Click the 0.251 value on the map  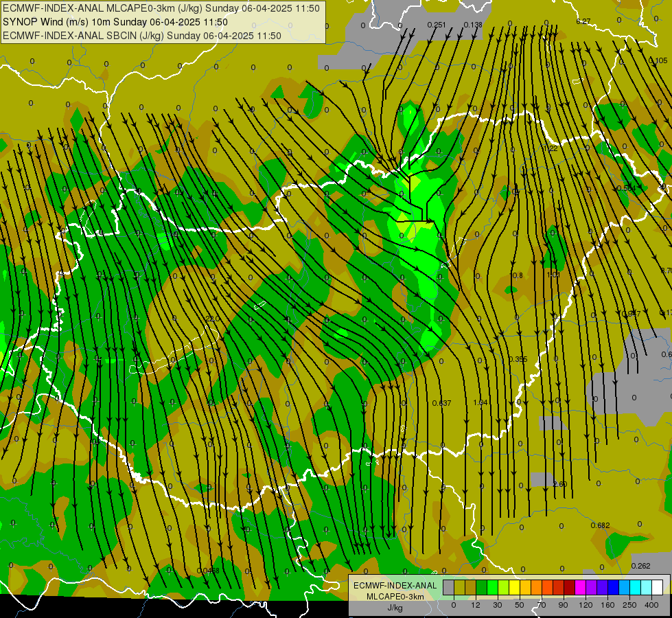coord(437,25)
